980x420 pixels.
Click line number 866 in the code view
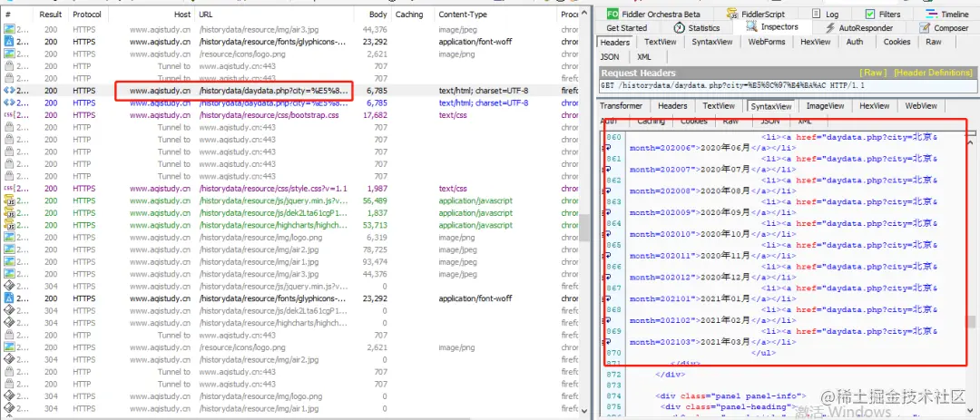point(613,267)
